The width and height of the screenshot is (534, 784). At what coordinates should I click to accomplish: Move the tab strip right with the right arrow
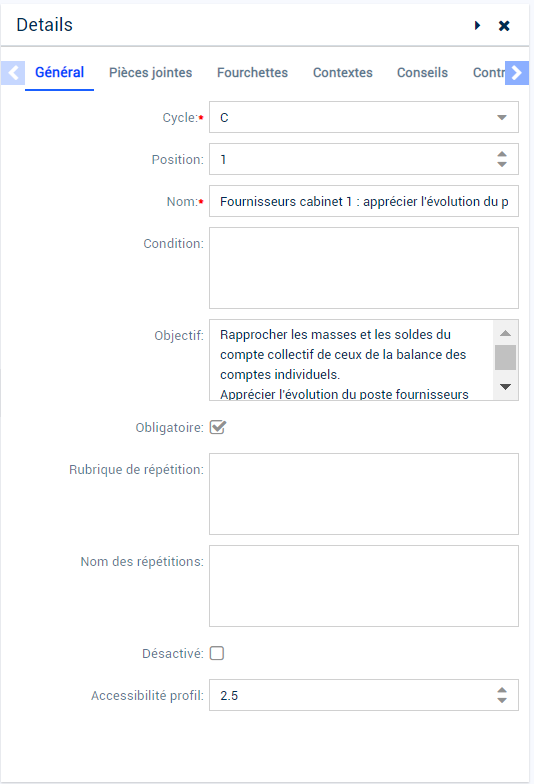pyautogui.click(x=517, y=73)
